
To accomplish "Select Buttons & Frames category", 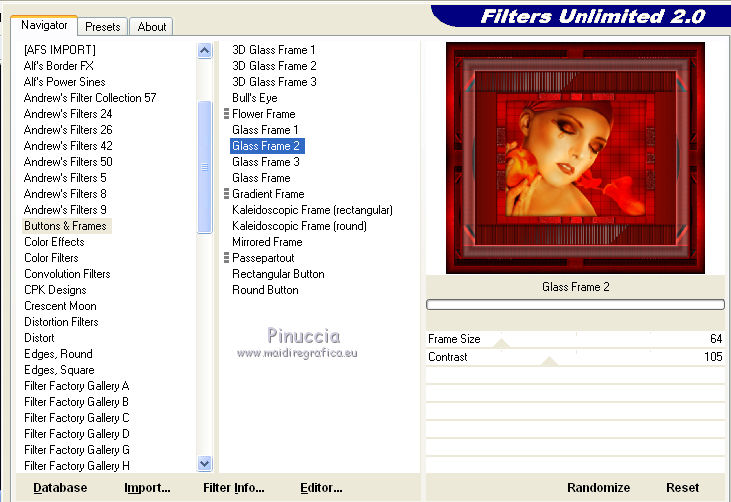I will (x=65, y=226).
